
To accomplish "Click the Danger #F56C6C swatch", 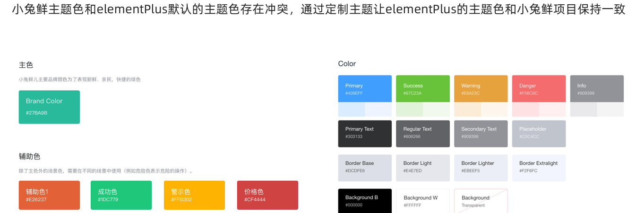I will (539, 89).
